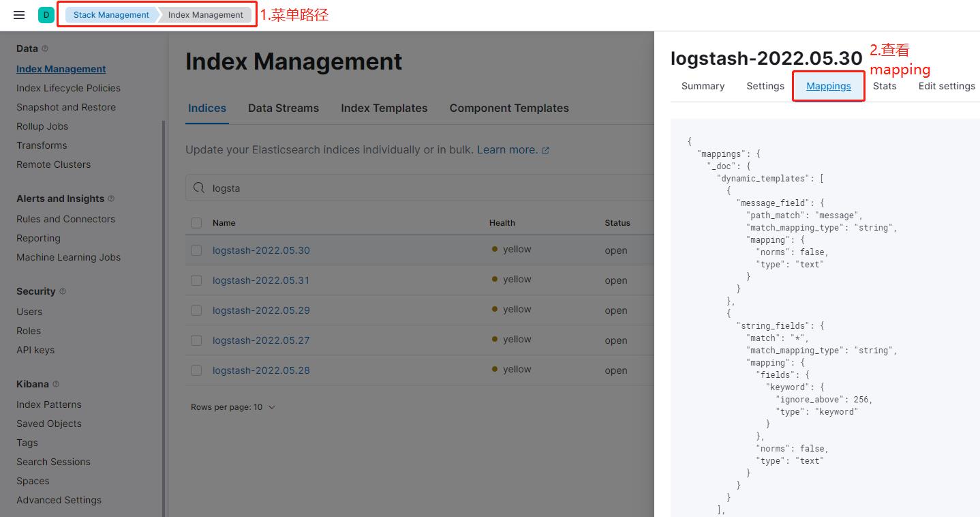Viewport: 980px width, 517px height.
Task: Select checkbox for logstash-2022.05.28 row
Action: [196, 370]
